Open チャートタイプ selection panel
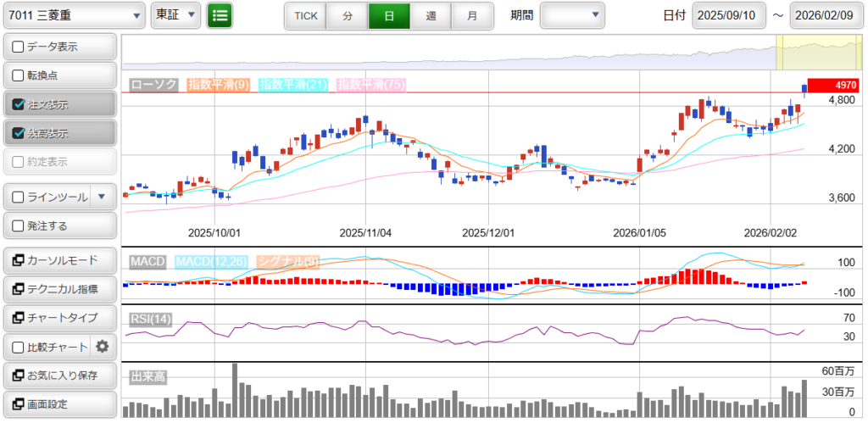This screenshot has height=423, width=868. [59, 318]
